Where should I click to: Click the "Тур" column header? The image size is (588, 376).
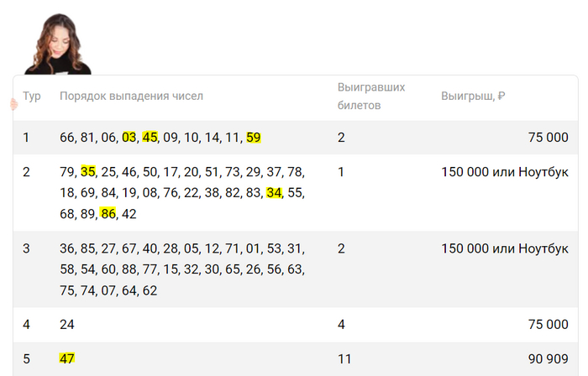click(x=32, y=97)
